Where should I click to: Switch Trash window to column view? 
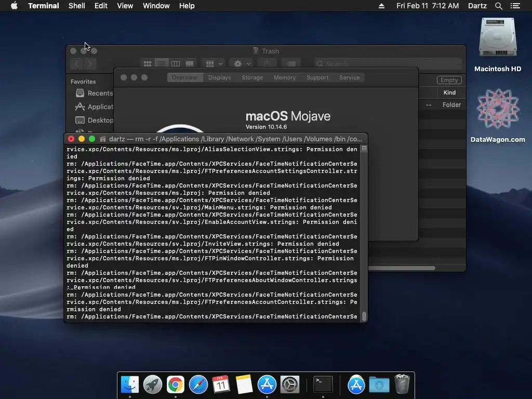tap(176, 63)
